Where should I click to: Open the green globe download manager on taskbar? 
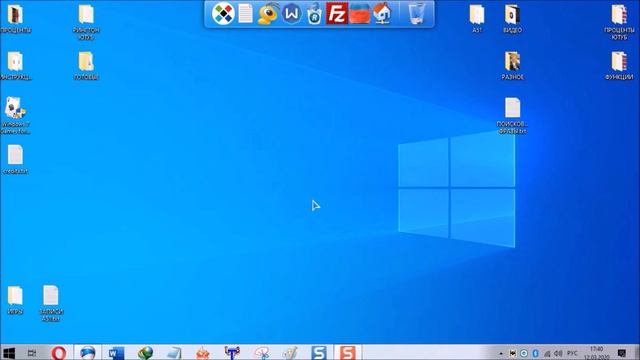click(x=145, y=353)
